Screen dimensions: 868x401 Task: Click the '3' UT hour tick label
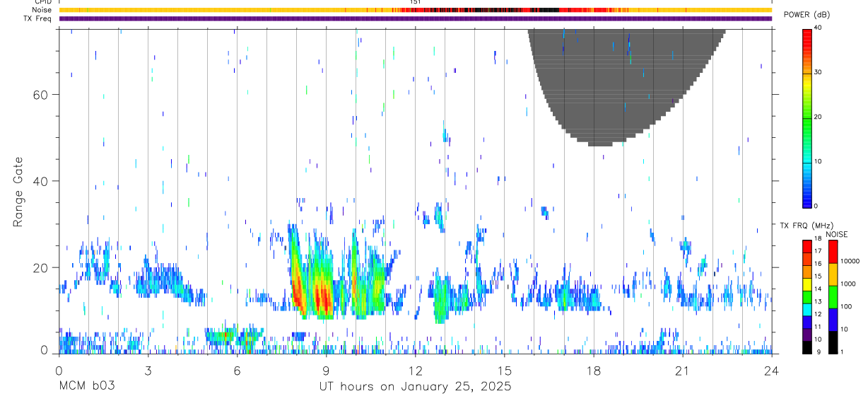click(x=148, y=369)
